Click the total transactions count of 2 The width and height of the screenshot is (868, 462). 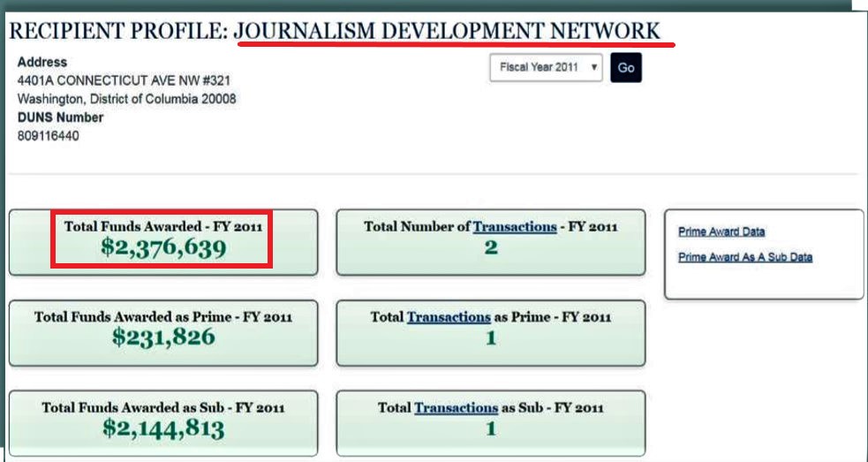(491, 248)
